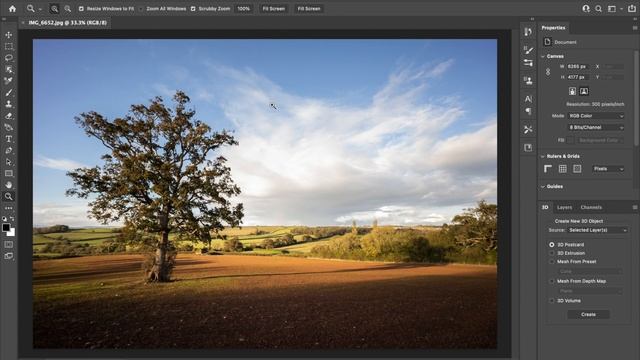The height and width of the screenshot is (360, 640).
Task: Open the Search icon at top right
Action: pos(598,9)
